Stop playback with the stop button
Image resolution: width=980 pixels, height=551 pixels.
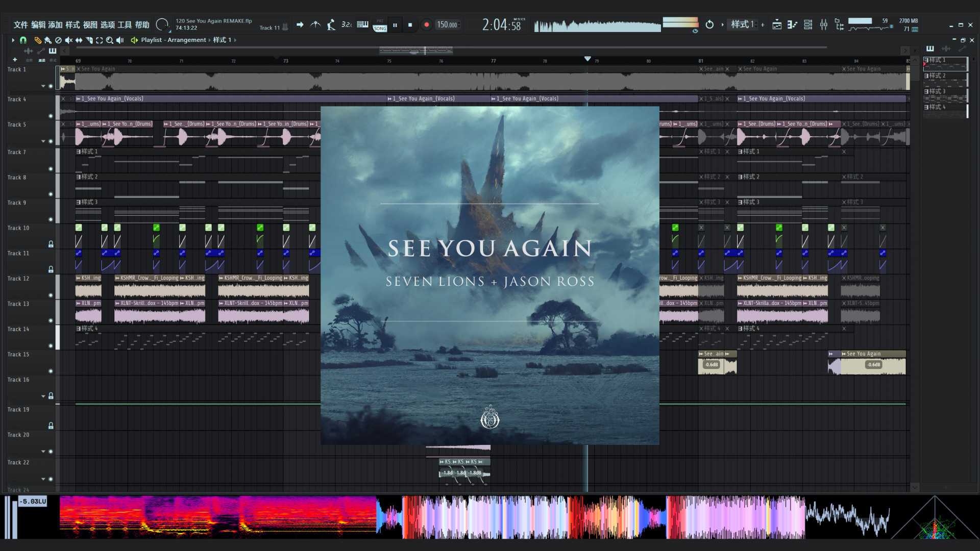(x=410, y=24)
